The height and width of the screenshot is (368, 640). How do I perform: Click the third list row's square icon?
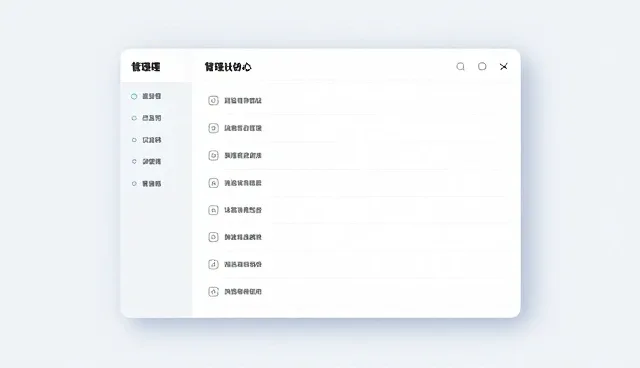tap(213, 155)
